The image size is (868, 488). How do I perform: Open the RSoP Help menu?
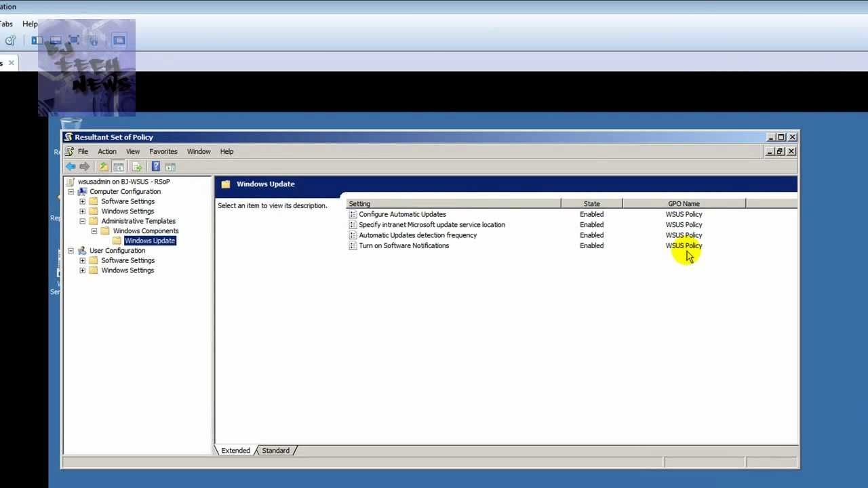226,151
